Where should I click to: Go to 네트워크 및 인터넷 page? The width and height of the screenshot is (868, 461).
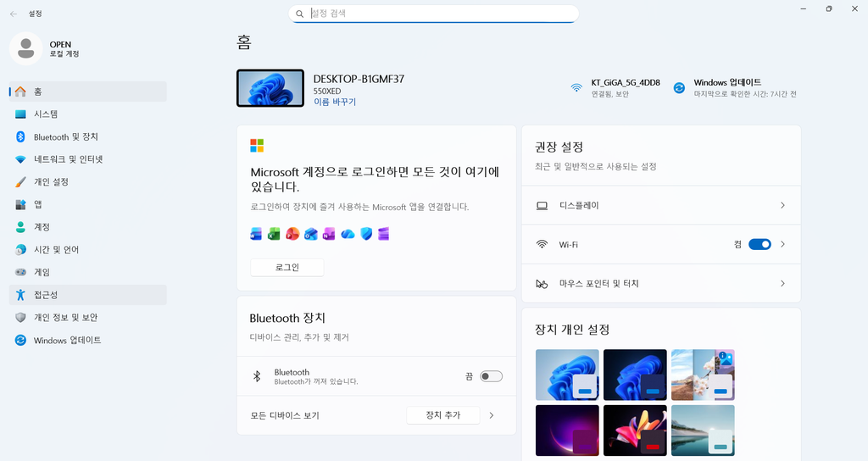click(x=88, y=159)
